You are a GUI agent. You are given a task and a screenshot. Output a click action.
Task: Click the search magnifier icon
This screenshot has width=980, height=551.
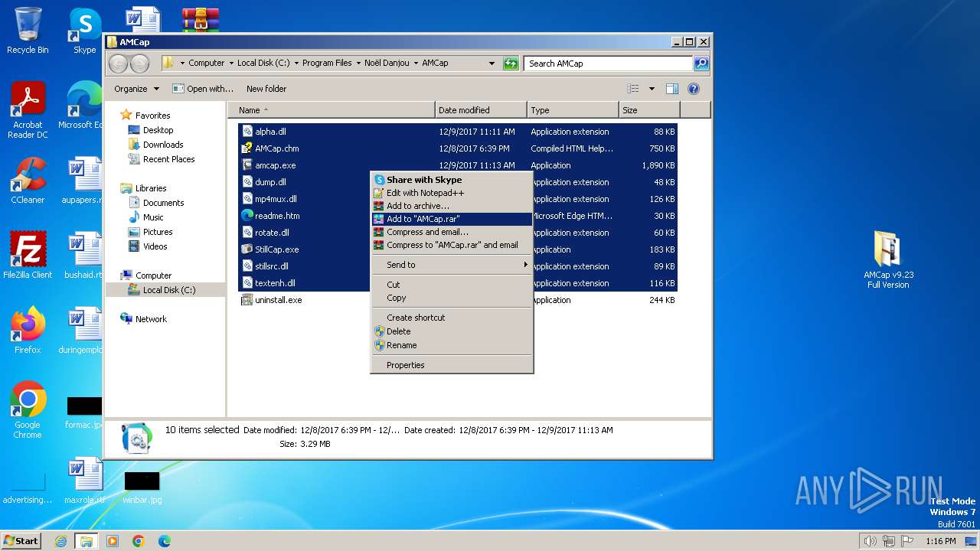[x=701, y=64]
